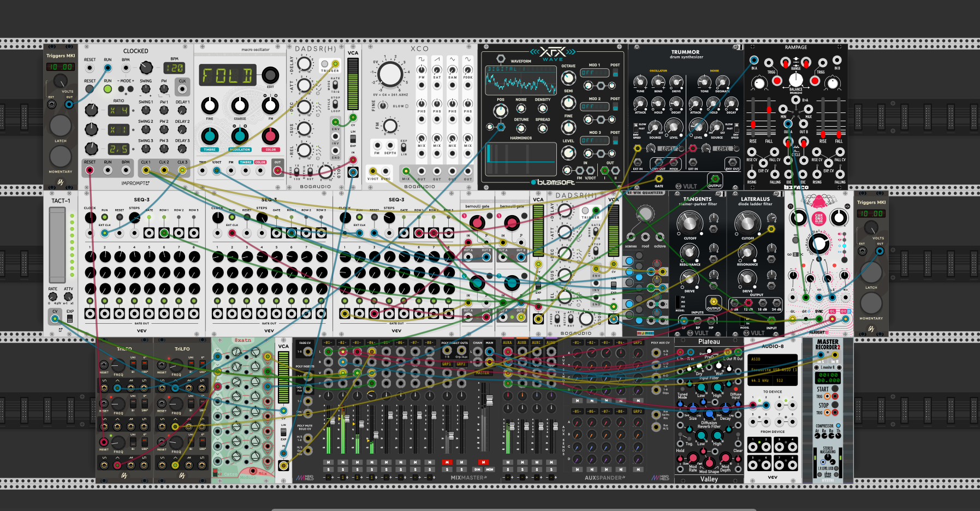Flip top DADSR(H) STOP/LOOP cycle switch
The height and width of the screenshot is (511, 980).
pos(336,104)
